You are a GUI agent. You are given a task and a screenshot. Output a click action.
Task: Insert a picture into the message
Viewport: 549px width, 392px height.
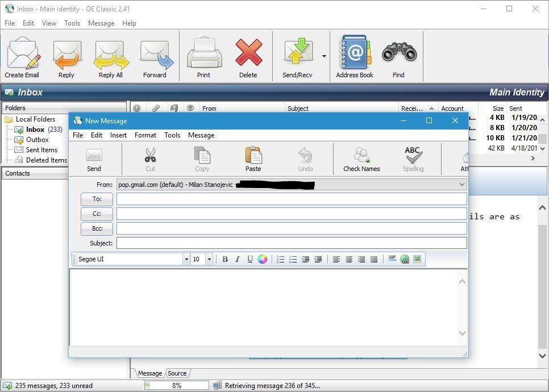click(x=417, y=259)
